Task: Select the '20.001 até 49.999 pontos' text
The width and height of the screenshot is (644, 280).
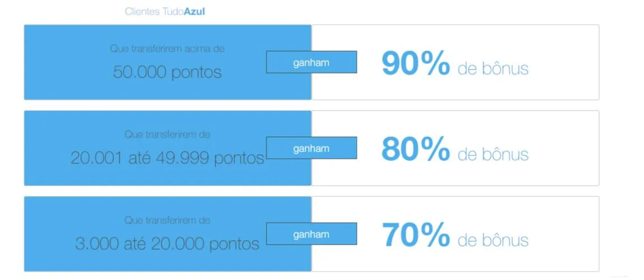Action: click(x=167, y=158)
